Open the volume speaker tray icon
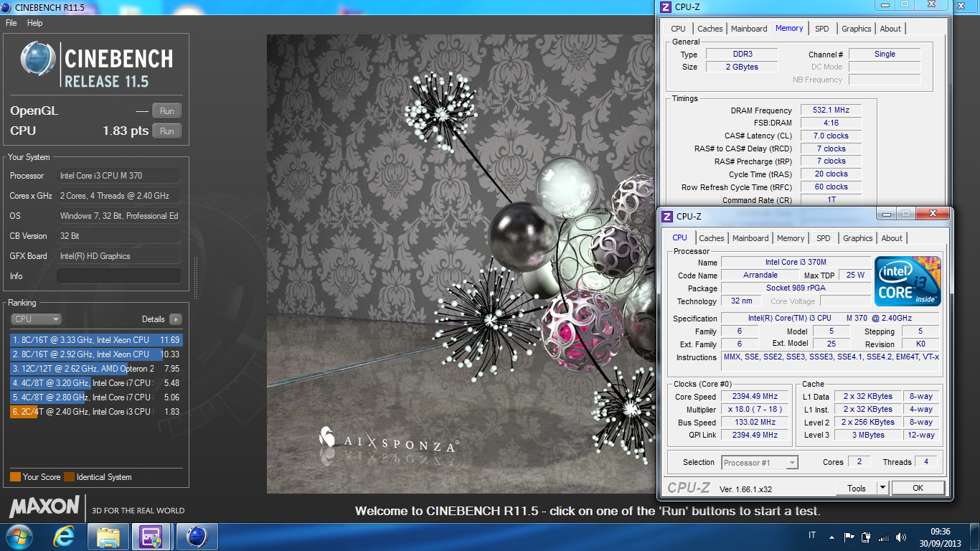 coord(900,537)
